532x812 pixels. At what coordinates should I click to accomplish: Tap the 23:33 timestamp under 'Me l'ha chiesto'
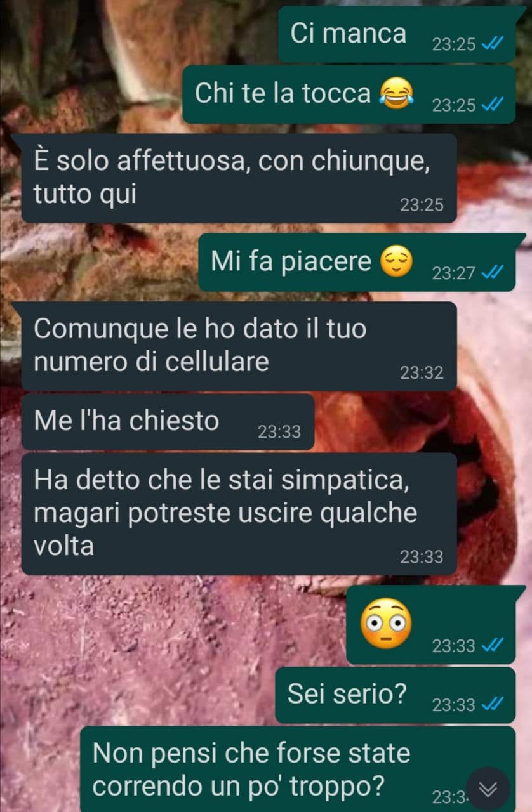[279, 432]
